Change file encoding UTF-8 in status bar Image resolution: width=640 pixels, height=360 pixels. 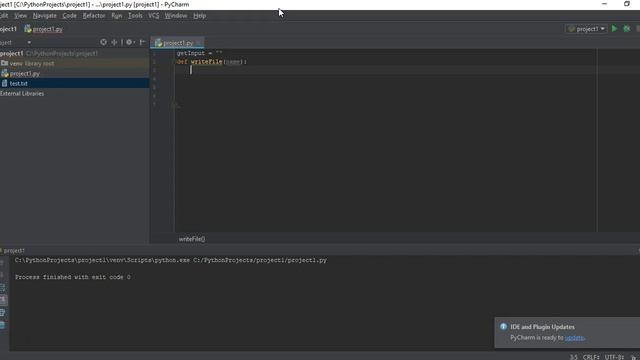614,357
